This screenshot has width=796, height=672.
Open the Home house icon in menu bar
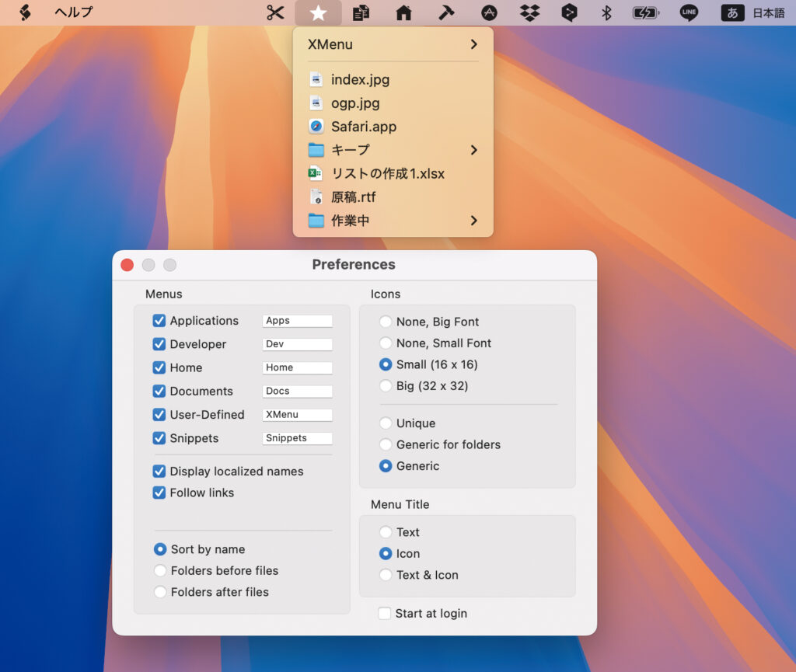pos(403,12)
